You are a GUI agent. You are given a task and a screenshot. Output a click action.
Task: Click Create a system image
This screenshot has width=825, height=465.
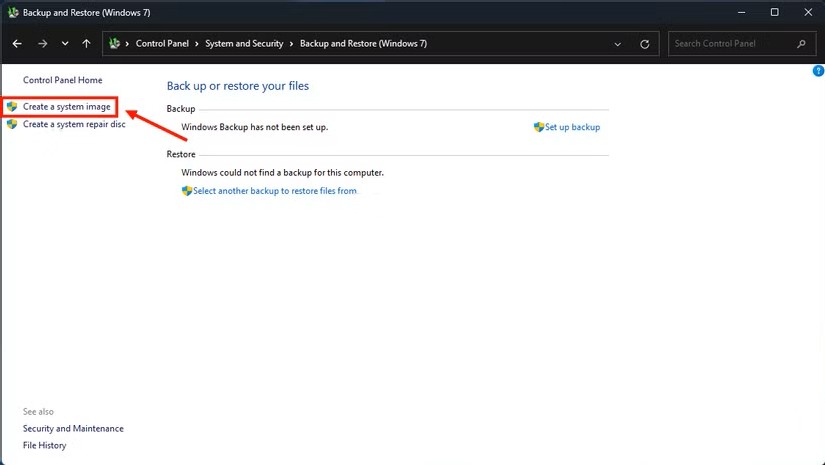click(66, 106)
